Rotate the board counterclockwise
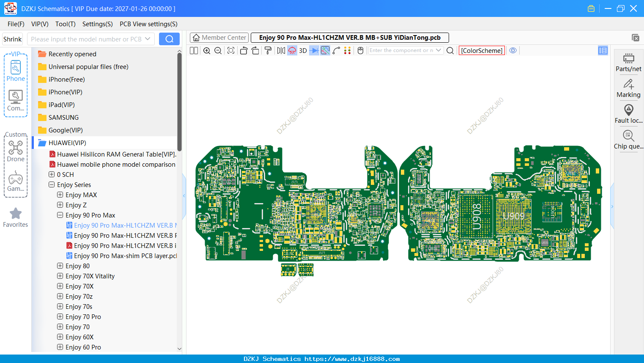This screenshot has width=644, height=363. point(244,51)
